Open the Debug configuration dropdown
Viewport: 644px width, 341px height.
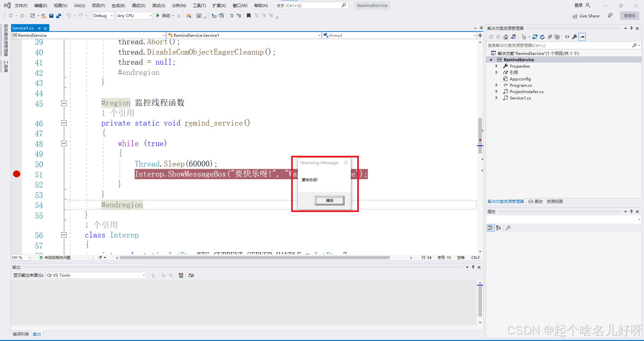[x=103, y=16]
